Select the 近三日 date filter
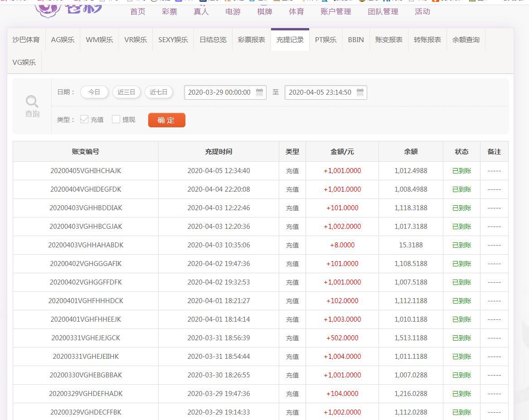Screen dimensions: 529x420 coord(126,92)
